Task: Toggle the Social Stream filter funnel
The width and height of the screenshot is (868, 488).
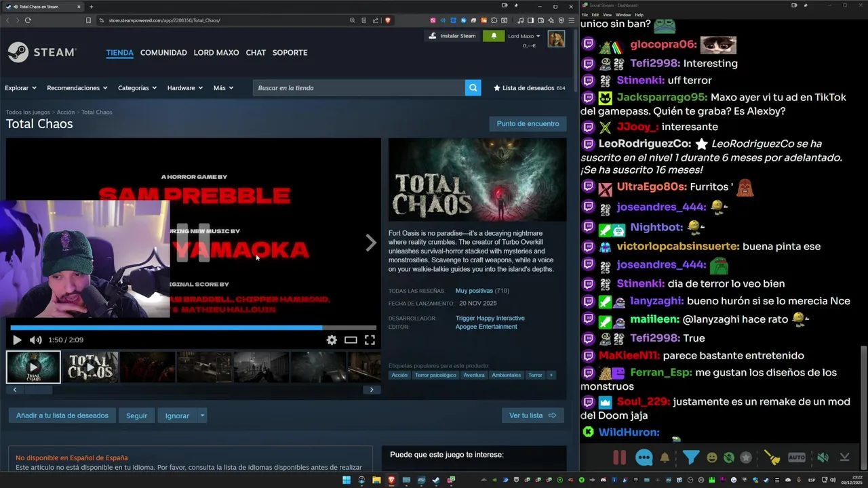Action: click(x=691, y=457)
